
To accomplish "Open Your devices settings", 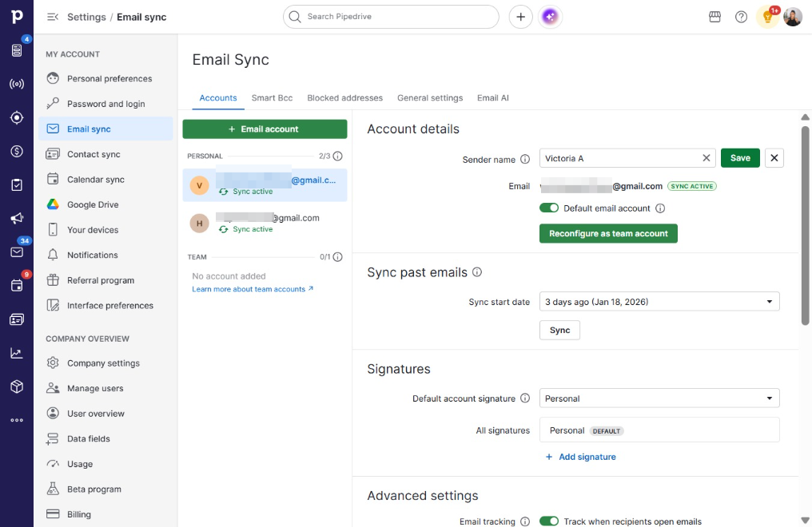I will point(105,230).
